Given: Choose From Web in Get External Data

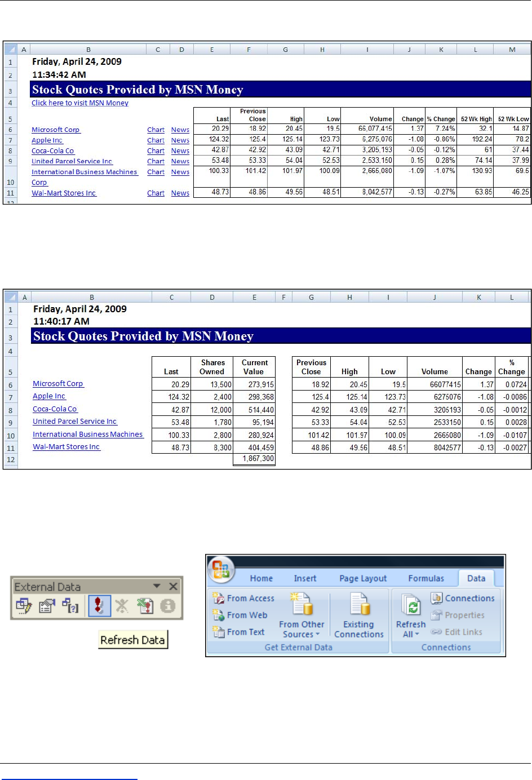Looking at the screenshot, I should [240, 615].
